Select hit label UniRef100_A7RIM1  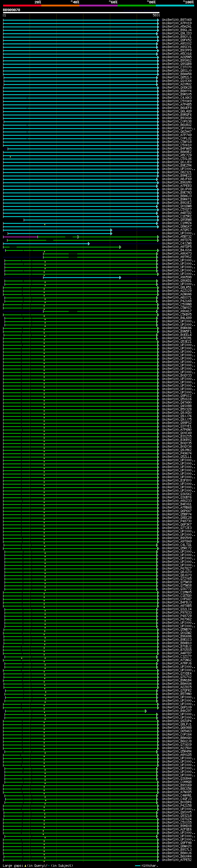(x=177, y=338)
